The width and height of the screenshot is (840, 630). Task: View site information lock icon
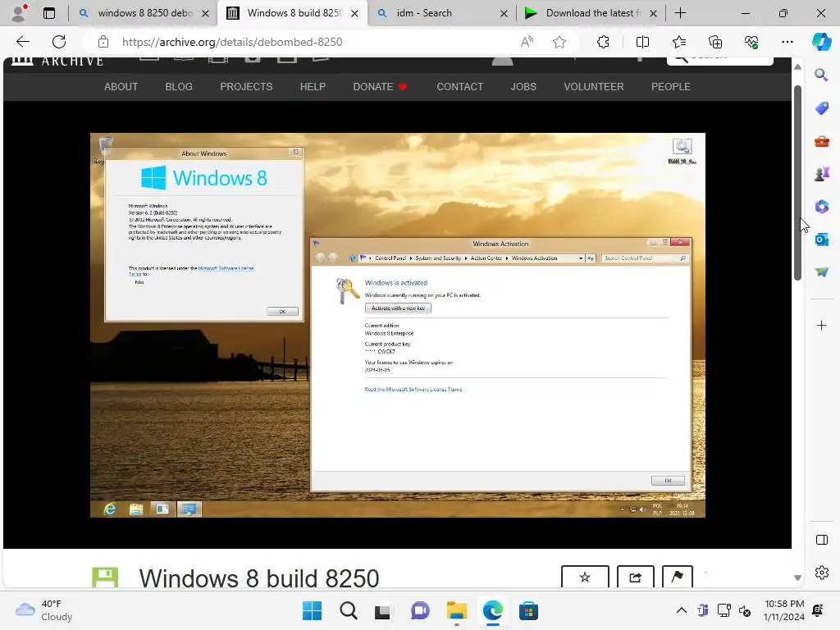103,42
